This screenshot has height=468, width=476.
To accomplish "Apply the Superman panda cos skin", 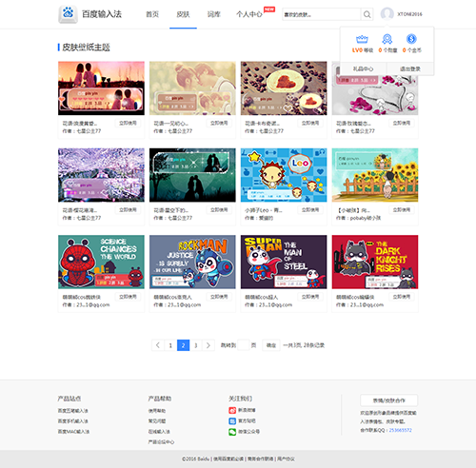I will [x=310, y=297].
